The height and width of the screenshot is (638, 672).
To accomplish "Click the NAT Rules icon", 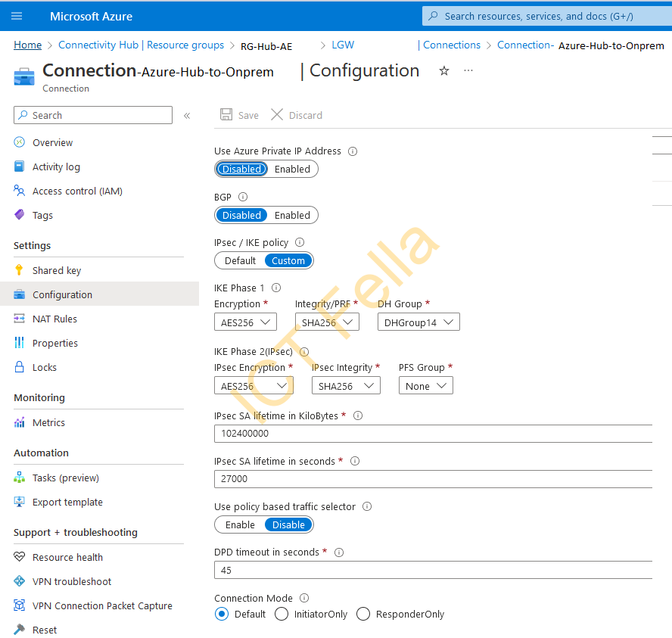I will [x=19, y=319].
